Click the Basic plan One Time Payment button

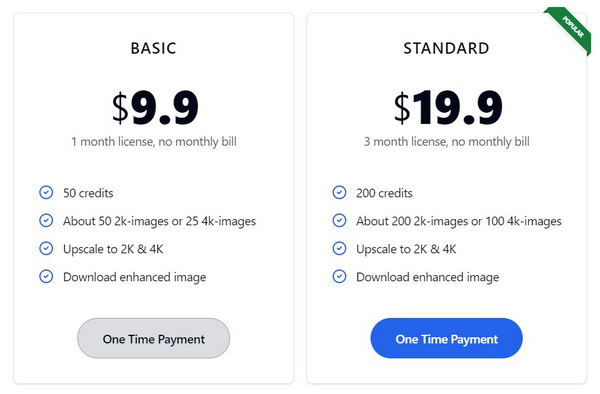point(153,338)
